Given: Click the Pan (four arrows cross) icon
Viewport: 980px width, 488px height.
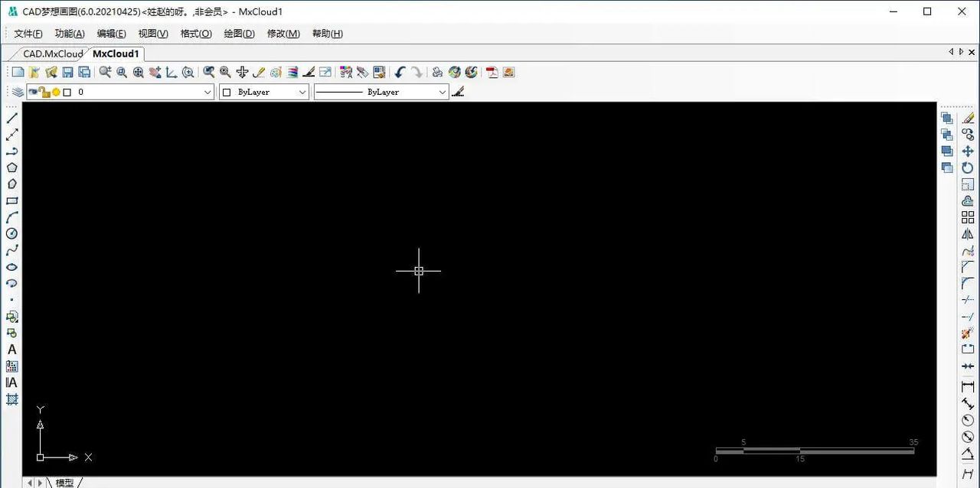Looking at the screenshot, I should (x=242, y=72).
